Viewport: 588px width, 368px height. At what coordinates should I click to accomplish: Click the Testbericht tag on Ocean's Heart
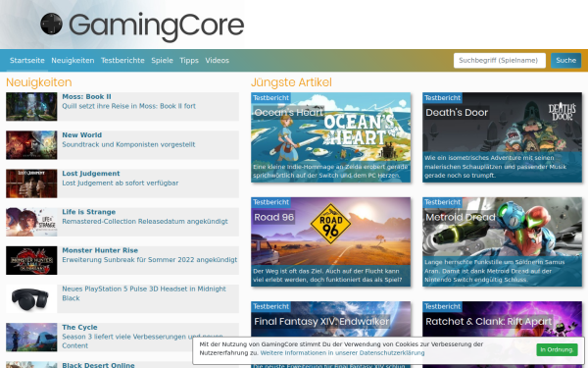[x=270, y=98]
